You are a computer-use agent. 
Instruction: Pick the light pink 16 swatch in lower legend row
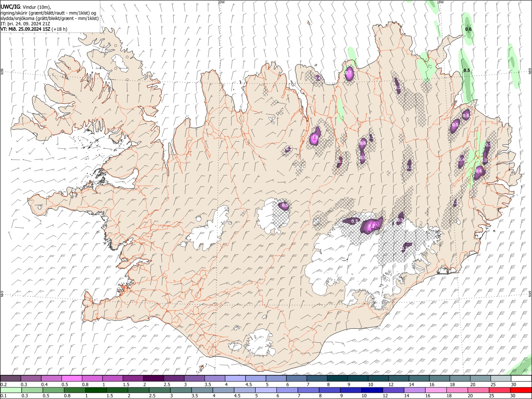[435, 390]
